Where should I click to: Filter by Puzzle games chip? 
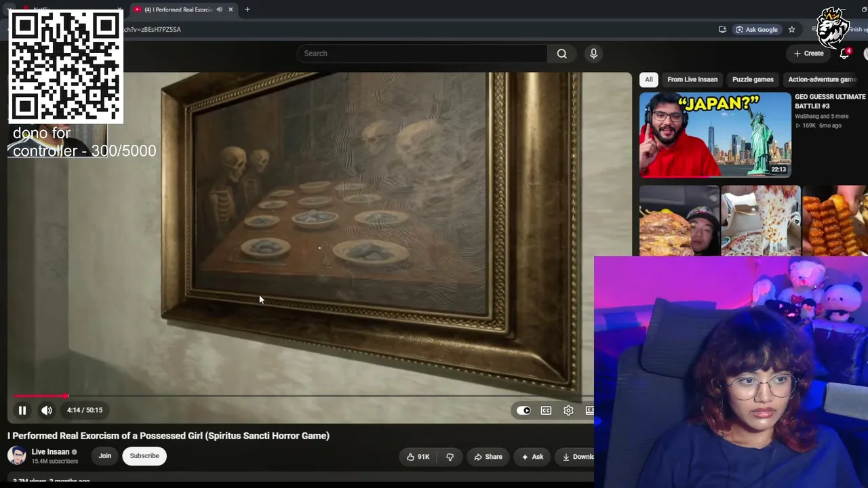point(753,79)
